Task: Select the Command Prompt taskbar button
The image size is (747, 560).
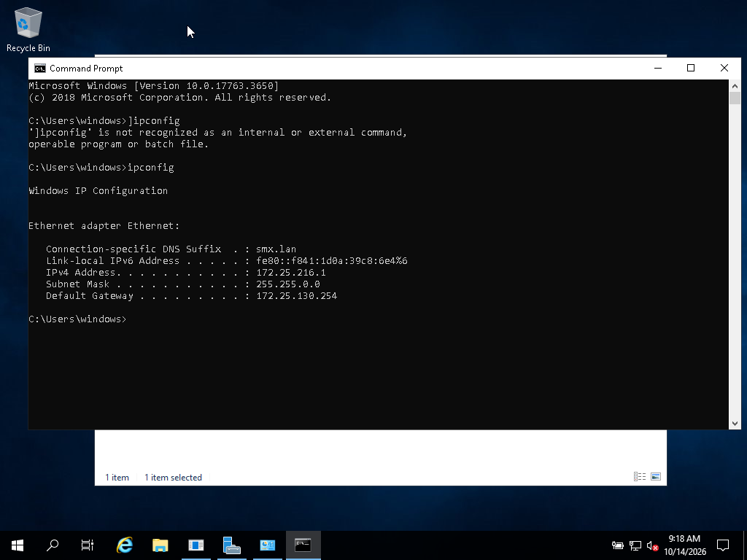Action: point(303,545)
